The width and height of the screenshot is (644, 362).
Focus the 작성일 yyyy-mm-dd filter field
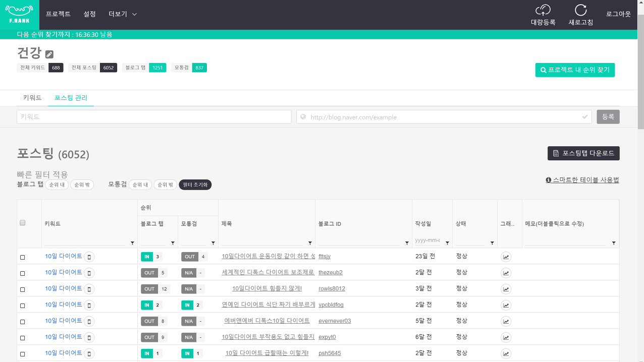427,240
